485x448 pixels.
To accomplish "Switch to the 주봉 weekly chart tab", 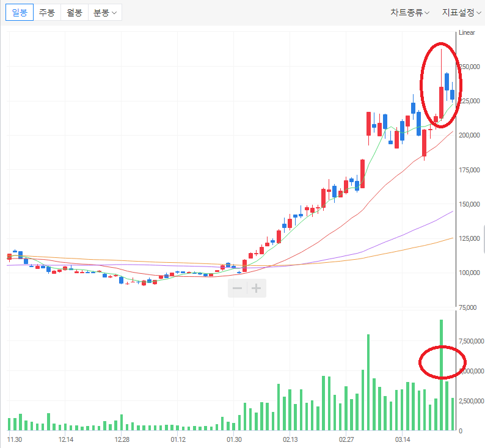I will (x=47, y=12).
